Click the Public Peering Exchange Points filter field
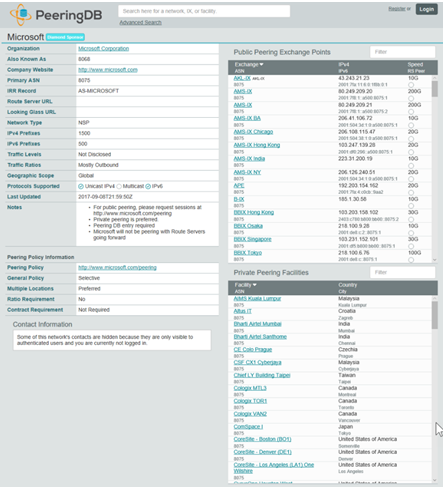The height and width of the screenshot is (487, 443). click(402, 52)
